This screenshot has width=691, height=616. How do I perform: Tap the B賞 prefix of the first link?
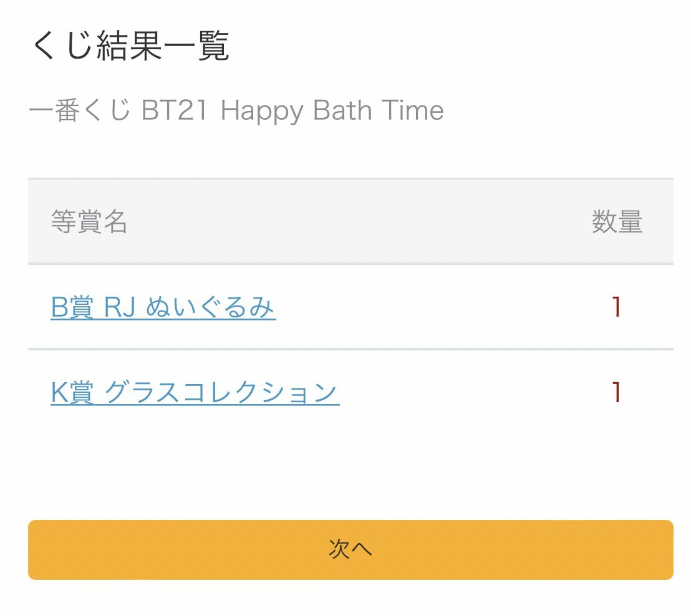tap(72, 307)
